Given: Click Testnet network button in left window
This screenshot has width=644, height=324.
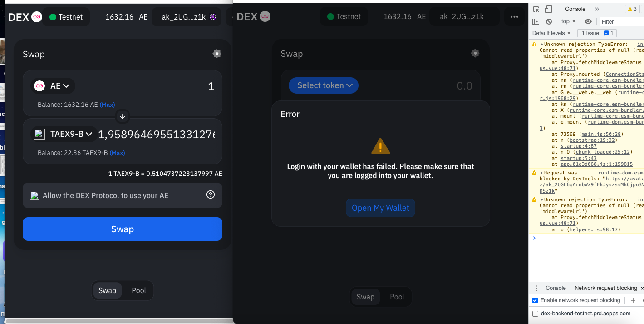Looking at the screenshot, I should [x=66, y=17].
